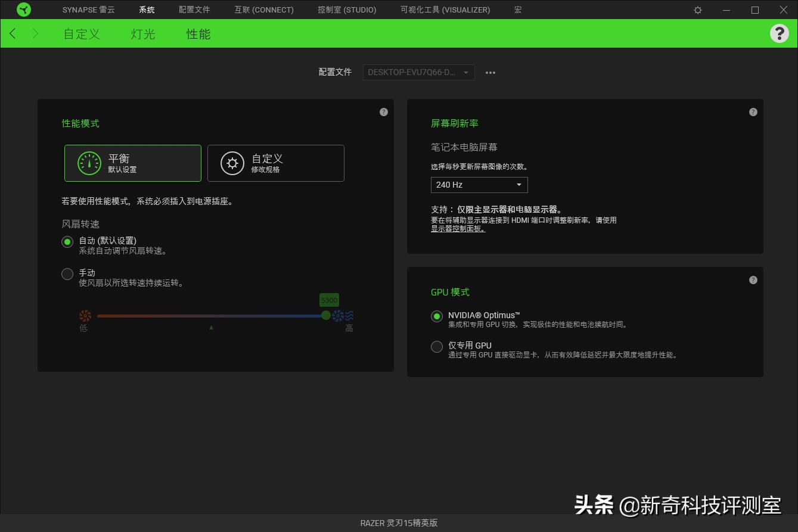
Task: Open help question mark in green bar
Action: (x=779, y=33)
